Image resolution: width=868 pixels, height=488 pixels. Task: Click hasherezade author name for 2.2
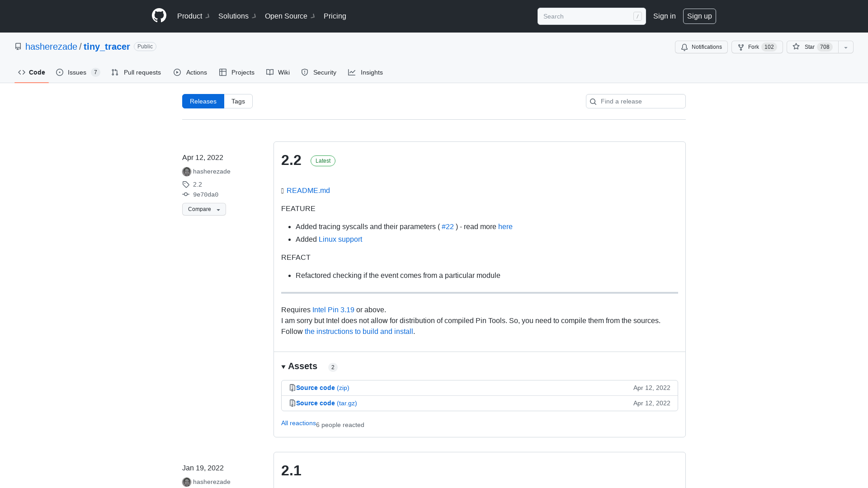point(212,172)
